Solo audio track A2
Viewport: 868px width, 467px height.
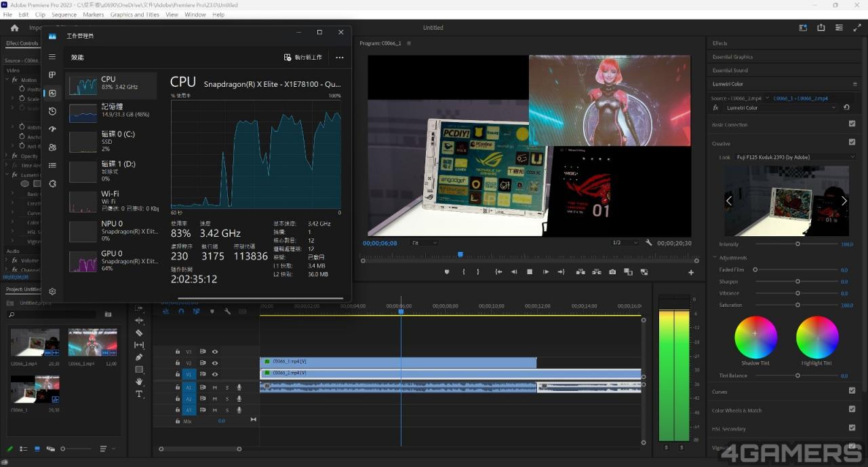227,399
